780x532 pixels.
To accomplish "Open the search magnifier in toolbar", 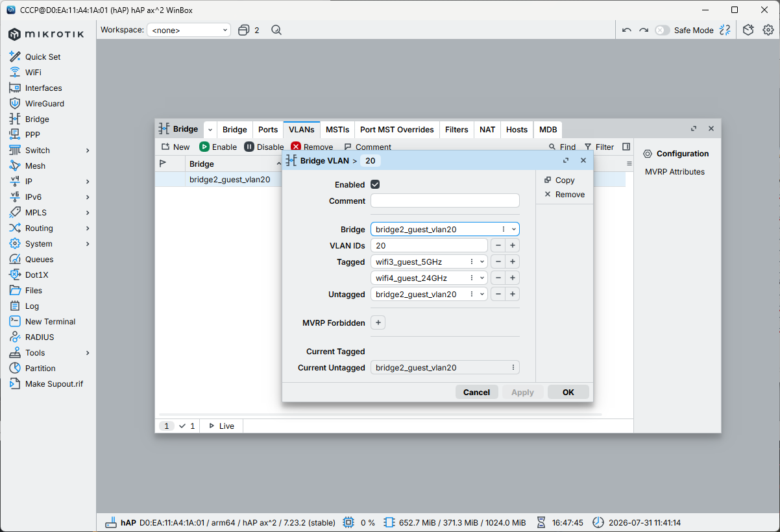I will click(276, 30).
